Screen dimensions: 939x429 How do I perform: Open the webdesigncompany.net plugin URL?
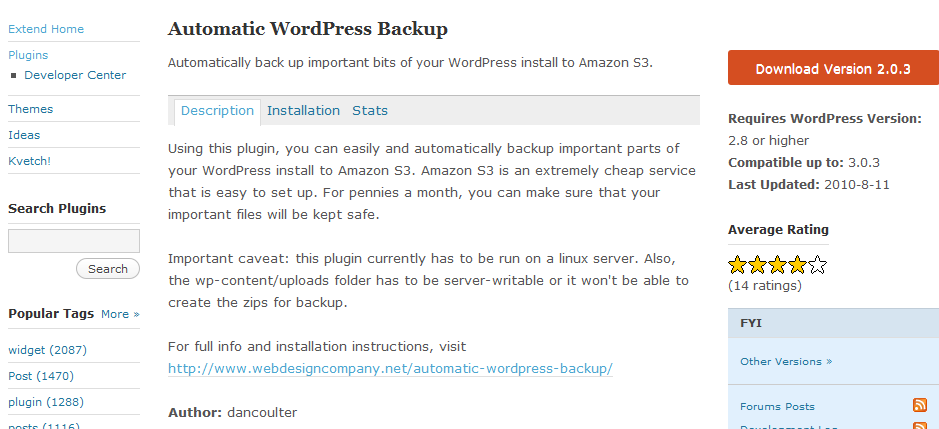click(390, 368)
